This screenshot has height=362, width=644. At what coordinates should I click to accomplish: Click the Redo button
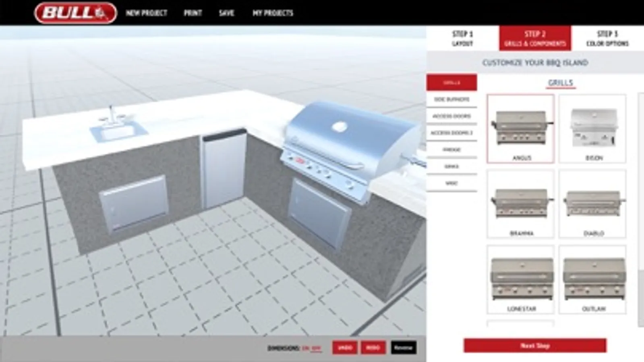(373, 348)
